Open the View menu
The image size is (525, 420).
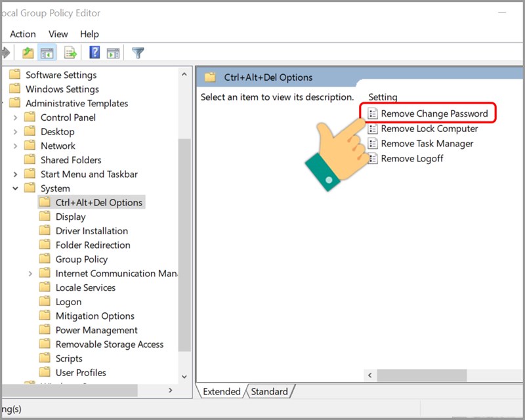(x=58, y=34)
